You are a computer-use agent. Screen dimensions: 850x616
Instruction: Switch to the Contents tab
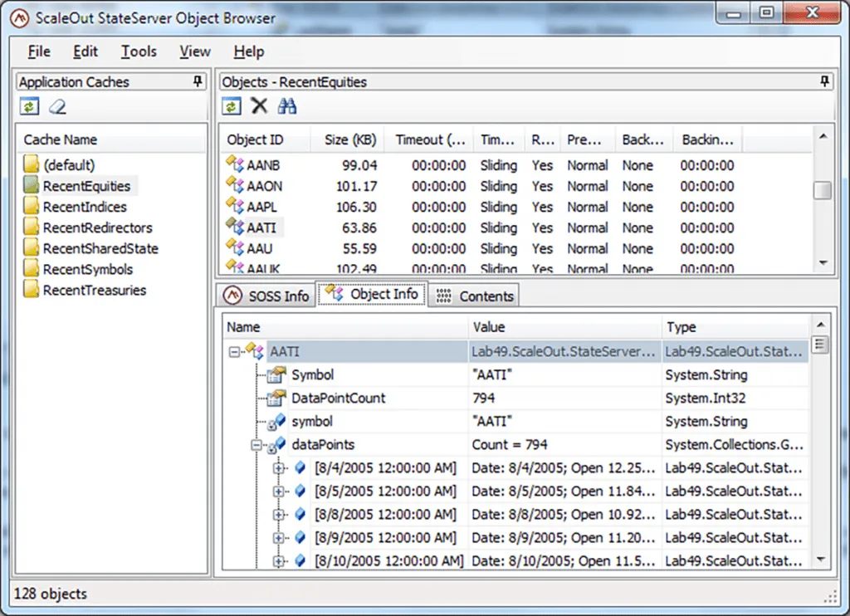(x=474, y=296)
